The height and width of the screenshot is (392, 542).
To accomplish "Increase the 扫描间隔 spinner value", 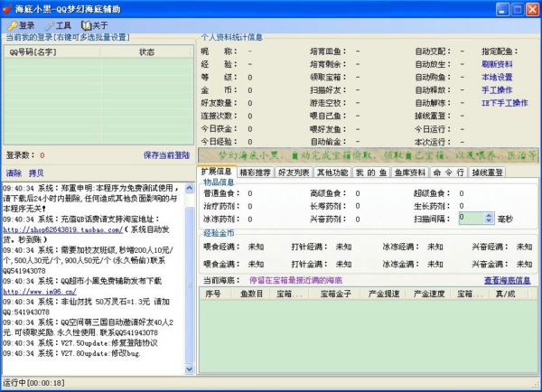I will (x=489, y=215).
